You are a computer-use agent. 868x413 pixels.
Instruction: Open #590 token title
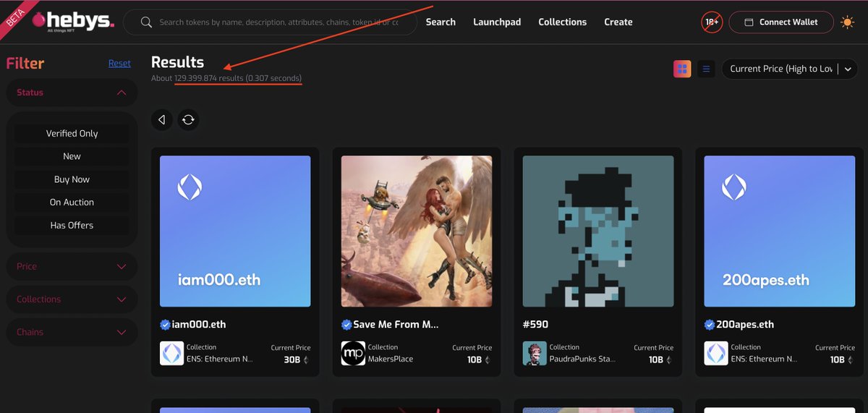click(535, 324)
